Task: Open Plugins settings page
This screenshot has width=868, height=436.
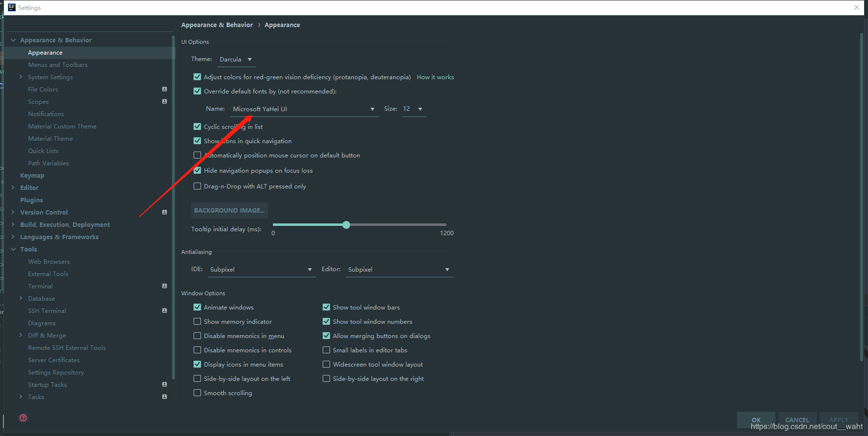Action: point(32,200)
